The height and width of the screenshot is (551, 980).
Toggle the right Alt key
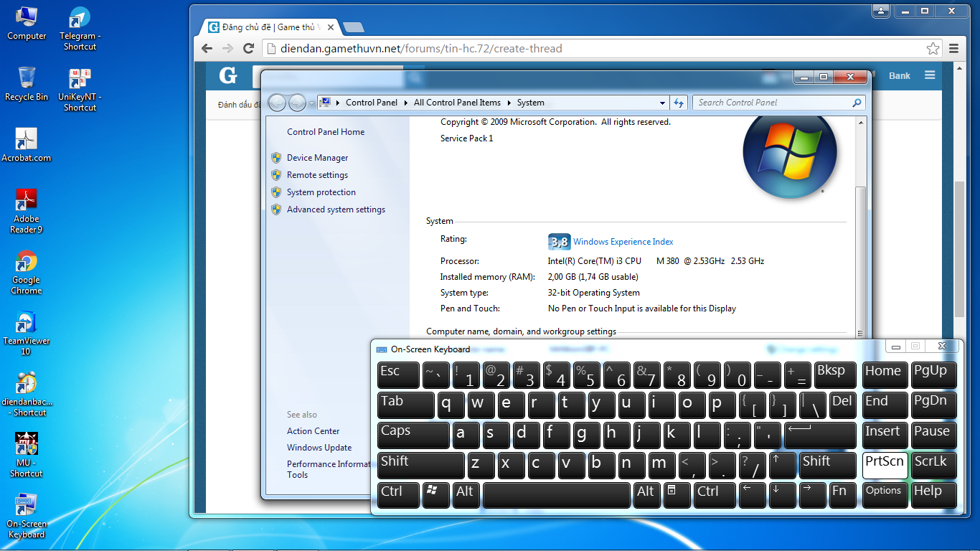pyautogui.click(x=647, y=495)
